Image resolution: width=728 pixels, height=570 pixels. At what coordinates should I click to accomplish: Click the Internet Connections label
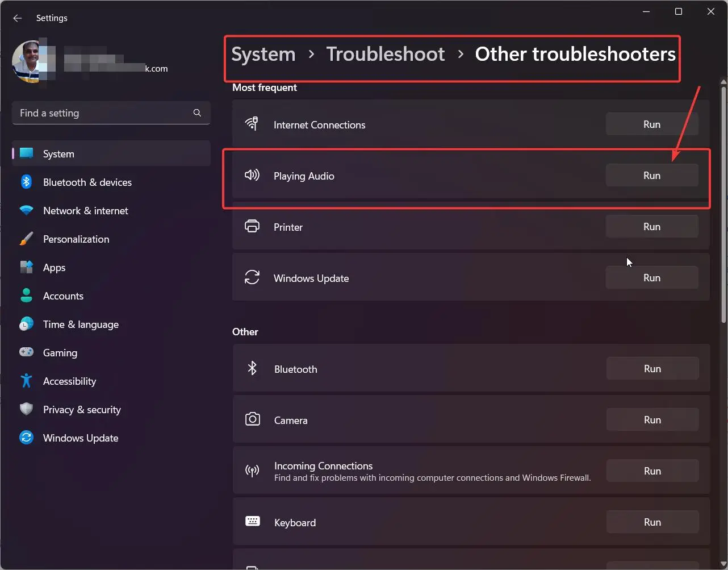pos(319,125)
